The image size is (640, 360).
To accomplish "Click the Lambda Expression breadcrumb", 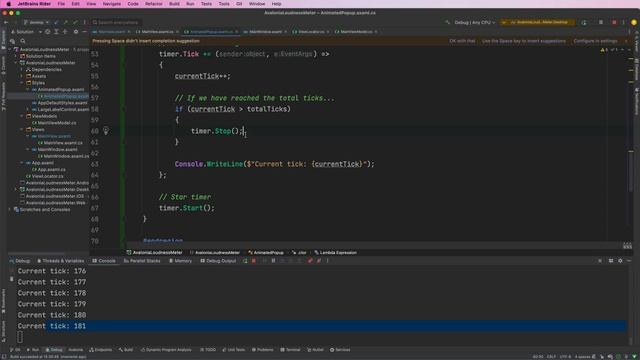I will [335, 253].
